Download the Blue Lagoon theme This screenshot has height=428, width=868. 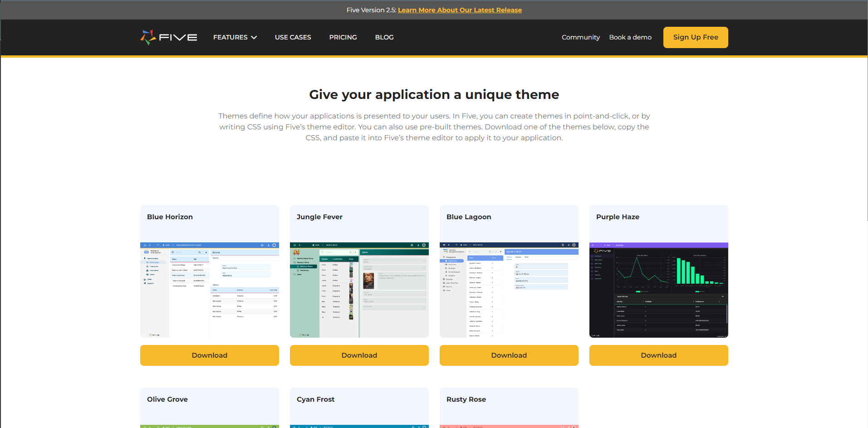(509, 355)
